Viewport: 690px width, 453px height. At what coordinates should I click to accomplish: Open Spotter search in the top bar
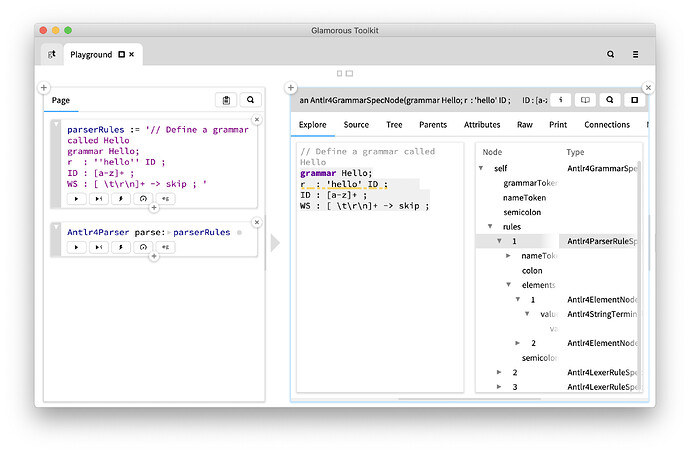click(x=610, y=54)
